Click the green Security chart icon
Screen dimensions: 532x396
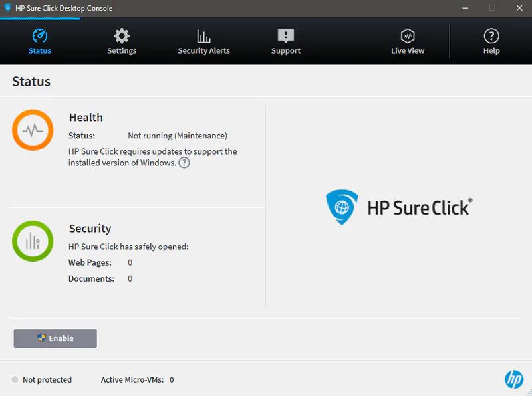(33, 241)
